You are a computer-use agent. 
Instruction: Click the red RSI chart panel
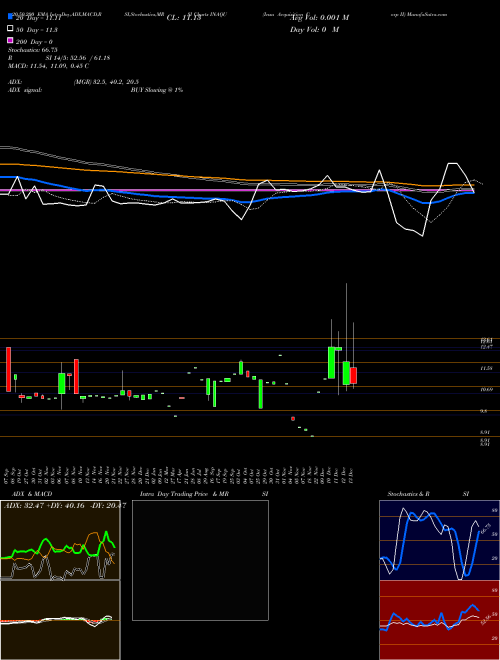tap(439, 620)
